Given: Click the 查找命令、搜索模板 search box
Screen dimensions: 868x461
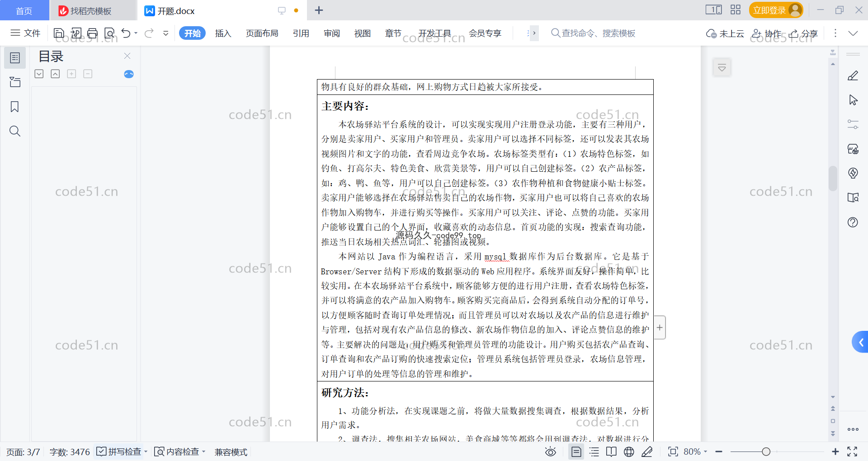Looking at the screenshot, I should point(593,33).
